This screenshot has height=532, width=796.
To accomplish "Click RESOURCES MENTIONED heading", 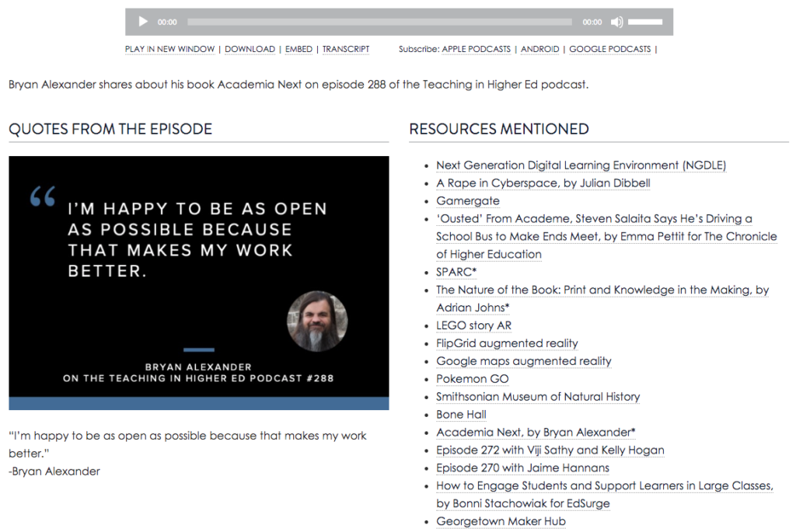I will click(499, 129).
